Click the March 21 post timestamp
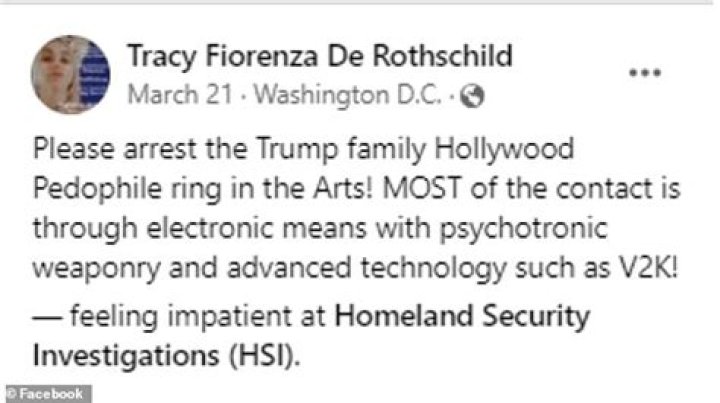 pos(180,95)
